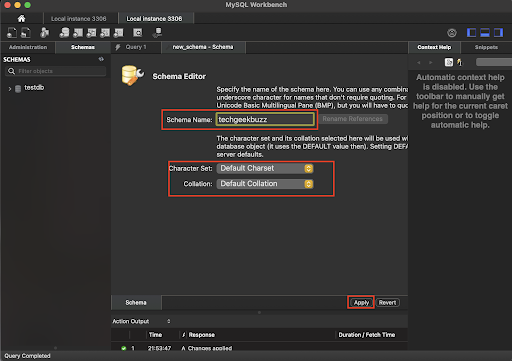Select the bottom Schema tab
The height and width of the screenshot is (361, 512).
coord(136,302)
